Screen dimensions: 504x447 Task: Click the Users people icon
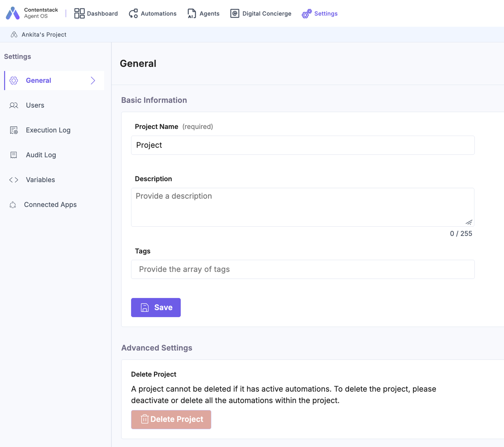[x=14, y=105]
